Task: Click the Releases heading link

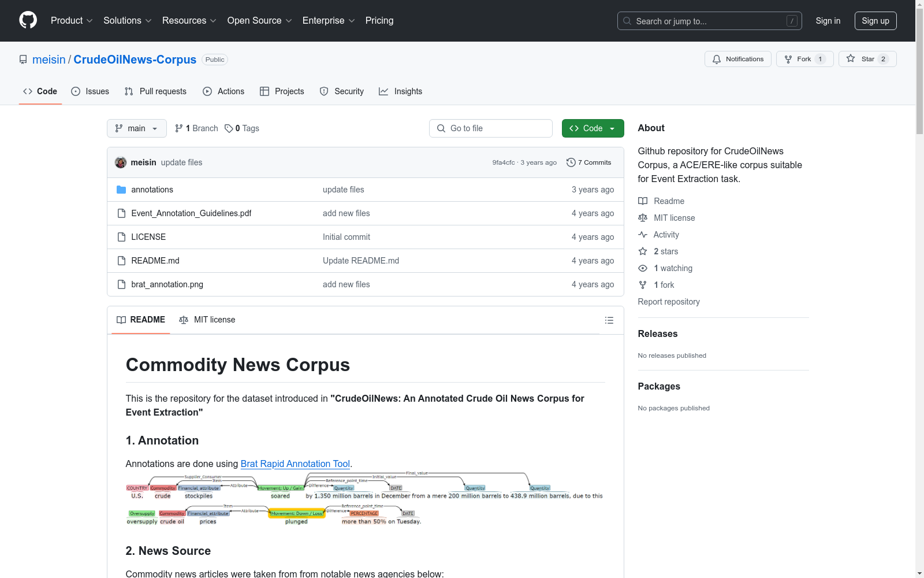Action: (x=658, y=334)
